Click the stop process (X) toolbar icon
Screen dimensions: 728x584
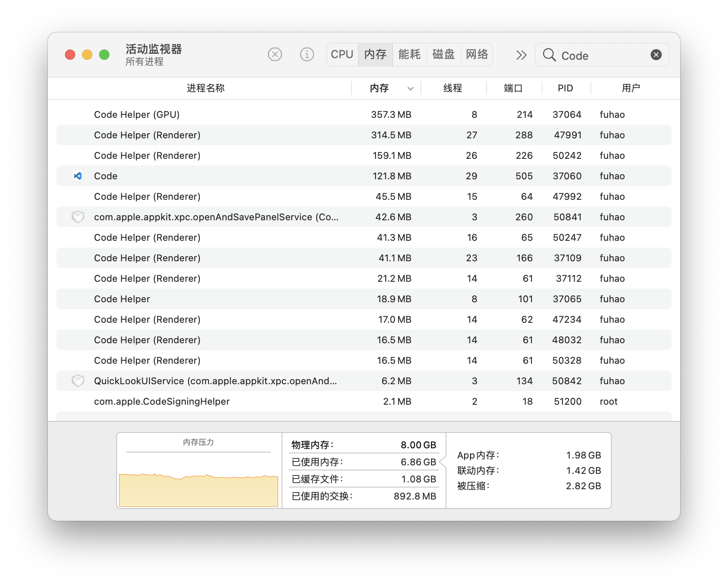(x=275, y=55)
